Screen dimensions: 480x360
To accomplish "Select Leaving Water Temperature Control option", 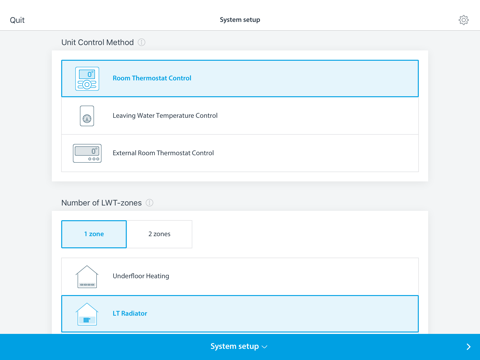I will click(x=240, y=116).
